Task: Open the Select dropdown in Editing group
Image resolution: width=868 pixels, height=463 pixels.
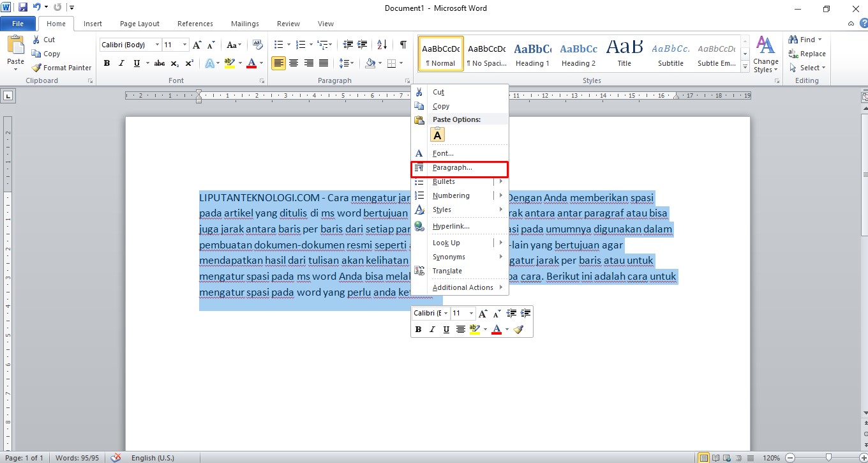Action: 807,68
